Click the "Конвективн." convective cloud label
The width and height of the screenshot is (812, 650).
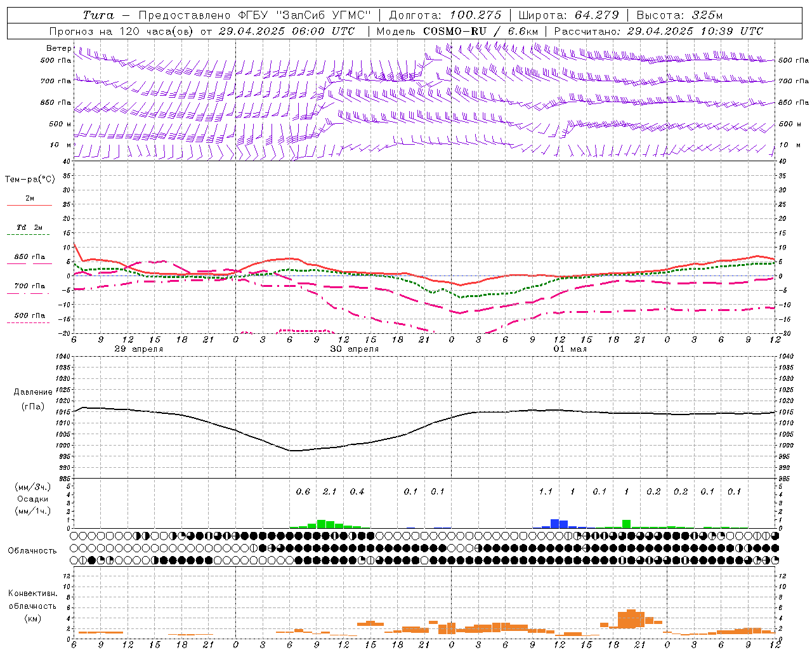[32, 594]
